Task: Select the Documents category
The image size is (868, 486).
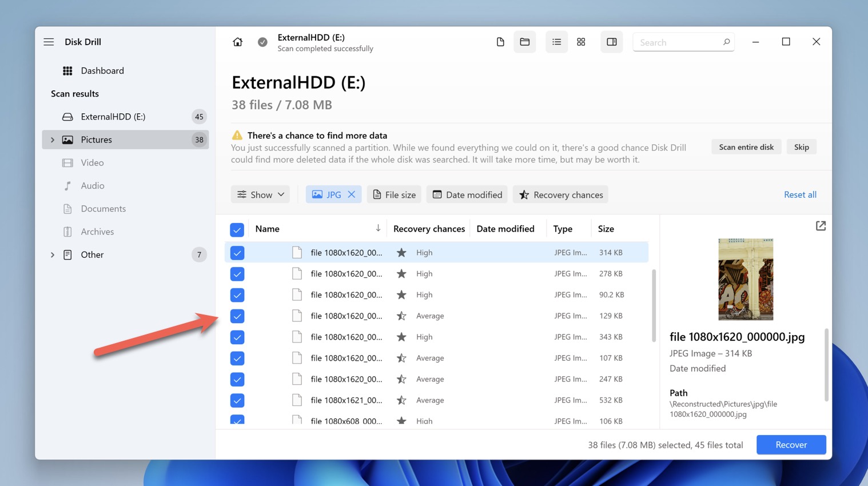Action: (125, 209)
